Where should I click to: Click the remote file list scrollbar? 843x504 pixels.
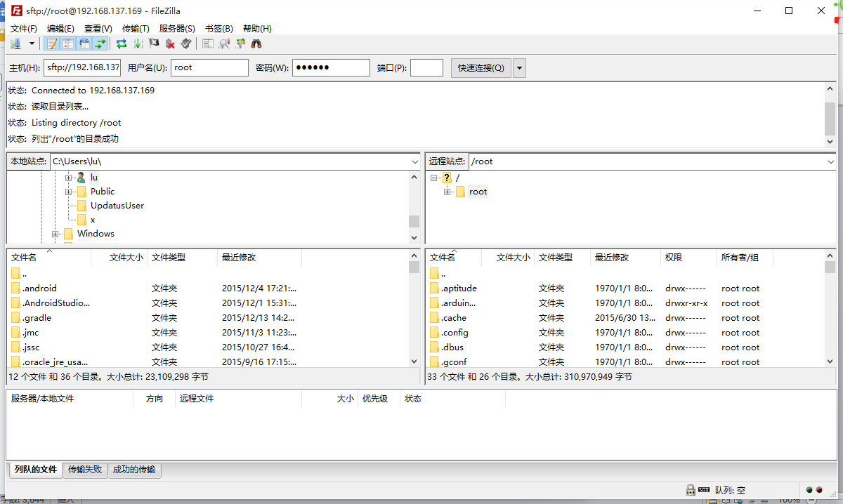(830, 307)
